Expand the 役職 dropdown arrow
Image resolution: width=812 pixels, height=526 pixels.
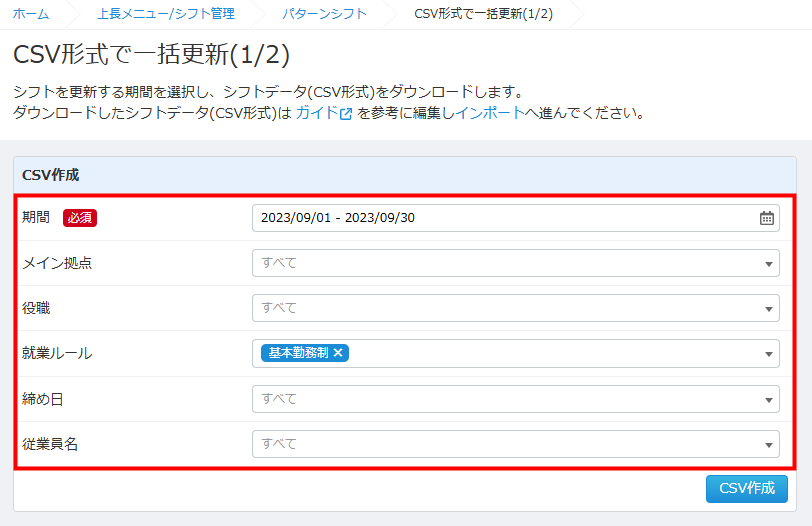pos(768,309)
